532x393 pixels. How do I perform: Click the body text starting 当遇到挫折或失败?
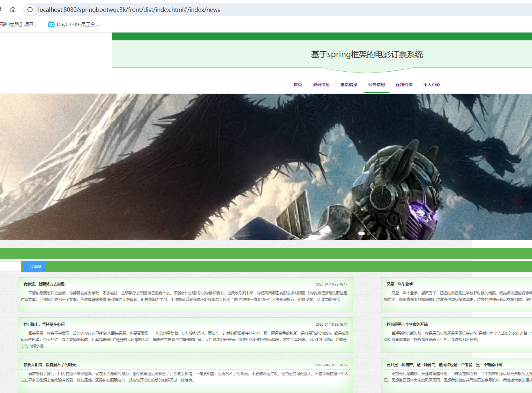coord(458,336)
